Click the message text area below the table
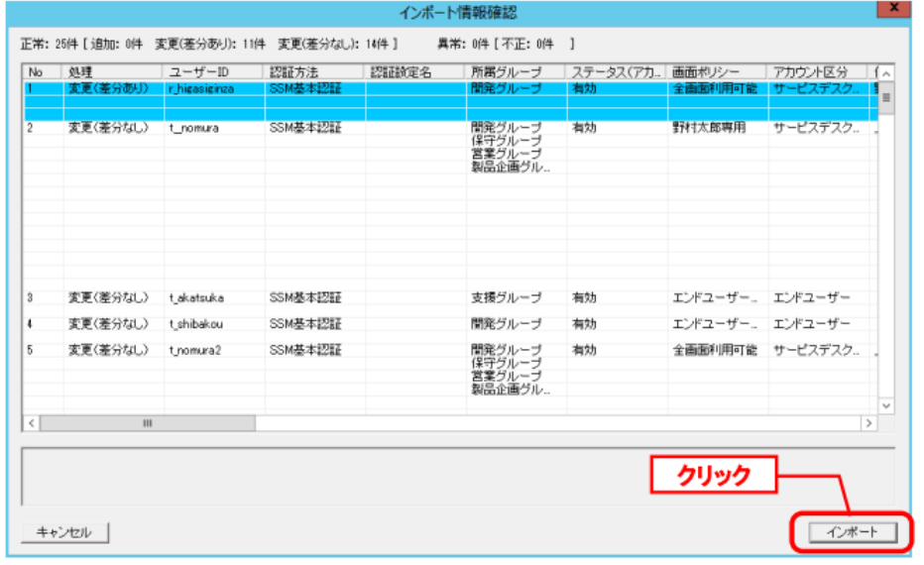 [x=458, y=476]
